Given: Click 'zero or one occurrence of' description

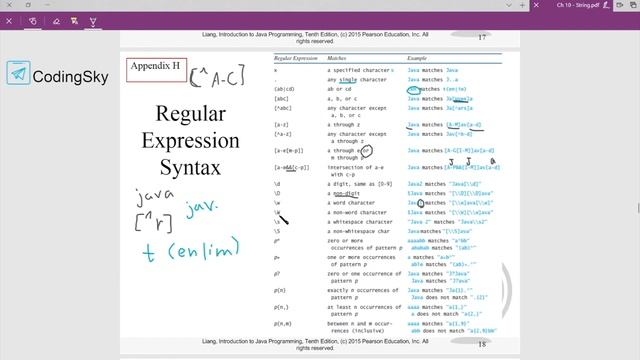Looking at the screenshot, I should click(x=364, y=274).
